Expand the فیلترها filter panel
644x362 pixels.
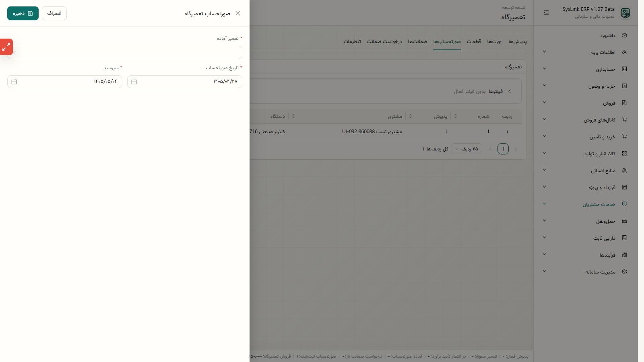[509, 91]
